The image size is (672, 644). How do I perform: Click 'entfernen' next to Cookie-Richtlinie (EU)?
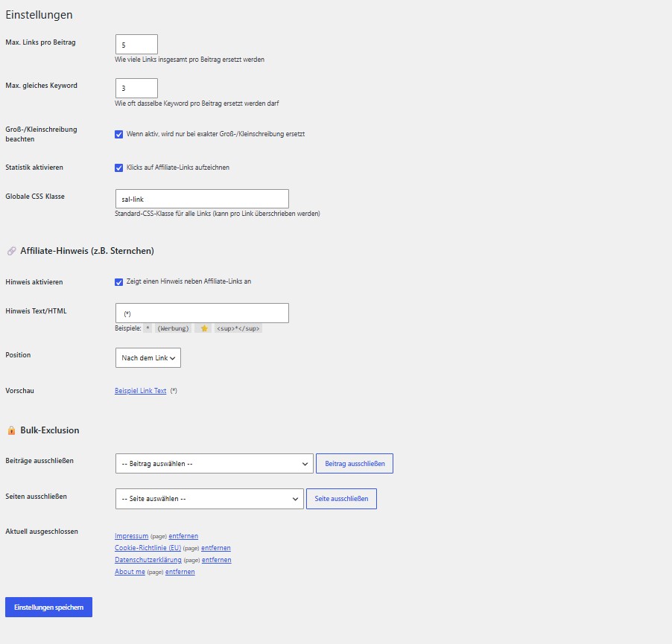(x=216, y=548)
